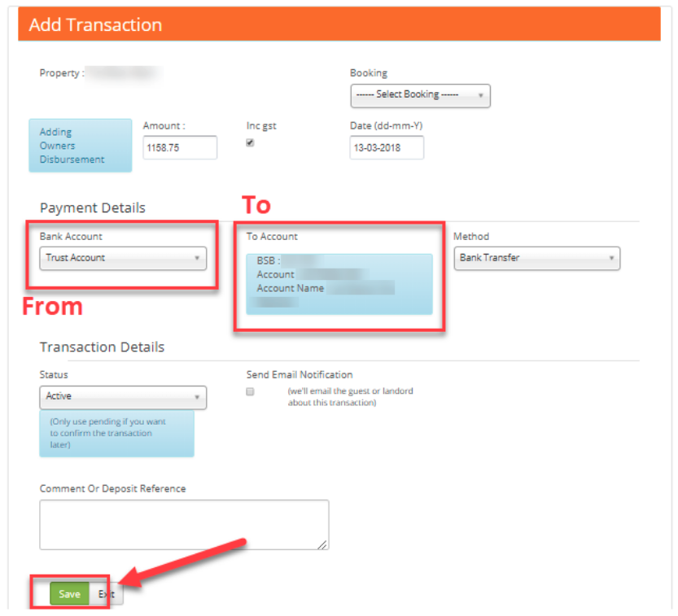This screenshot has height=616, width=678.
Task: Expand the Bank Account dropdown showing Trust Account
Action: pyautogui.click(x=122, y=258)
